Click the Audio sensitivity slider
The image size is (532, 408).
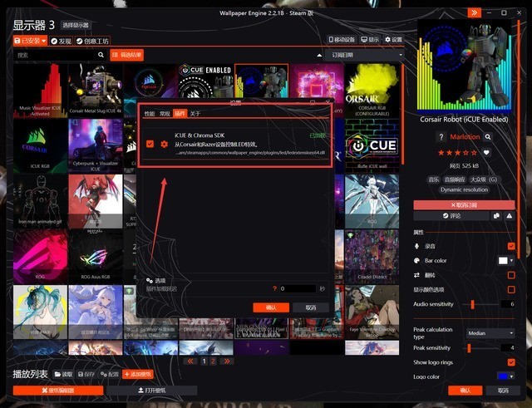tap(480, 304)
